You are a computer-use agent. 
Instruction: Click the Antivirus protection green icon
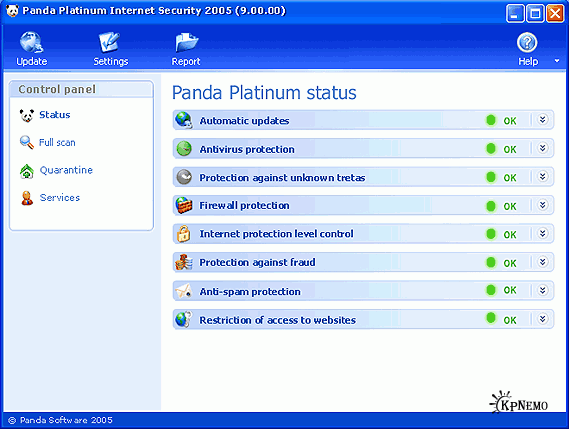coord(184,148)
